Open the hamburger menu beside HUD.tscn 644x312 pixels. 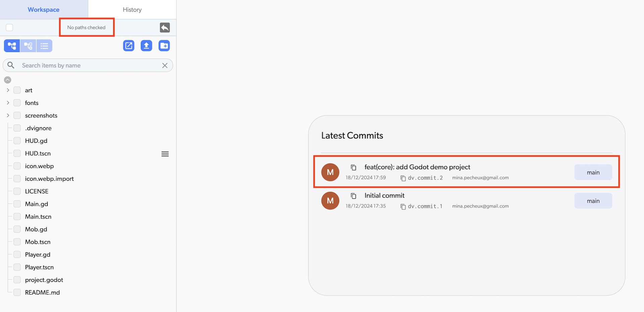pos(165,154)
